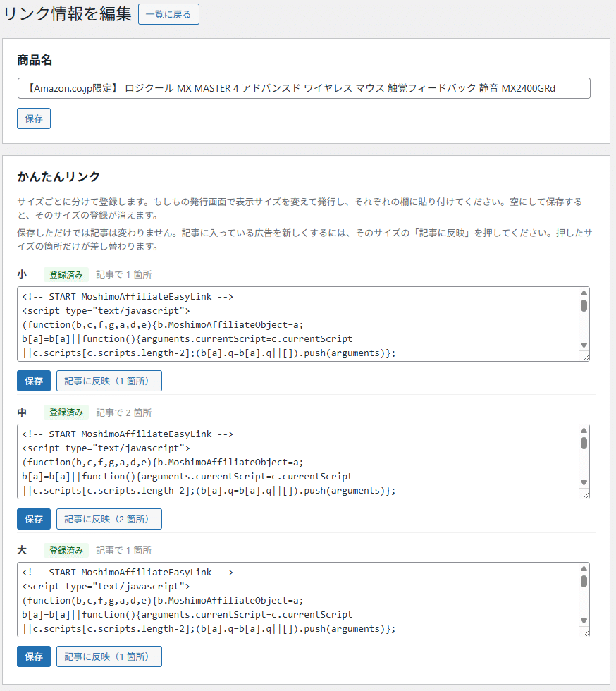The width and height of the screenshot is (616, 691).
Task: Click the 商品名 heading
Action: [35, 60]
